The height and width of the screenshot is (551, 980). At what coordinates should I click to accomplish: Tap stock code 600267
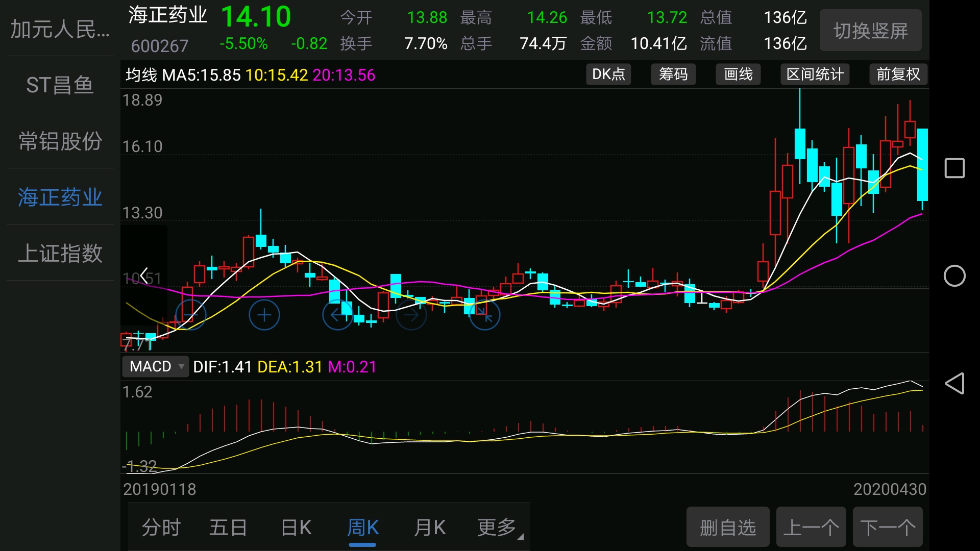pyautogui.click(x=160, y=46)
